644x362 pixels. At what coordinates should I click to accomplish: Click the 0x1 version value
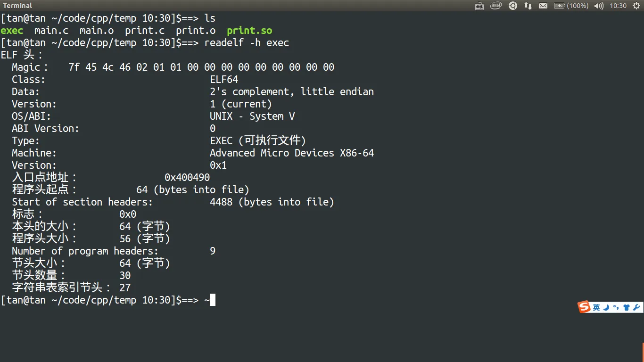click(218, 165)
